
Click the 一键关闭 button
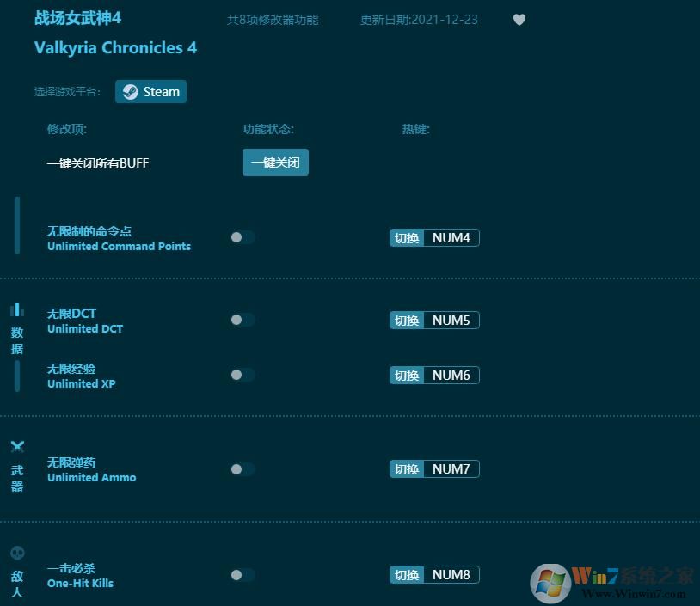[x=275, y=162]
